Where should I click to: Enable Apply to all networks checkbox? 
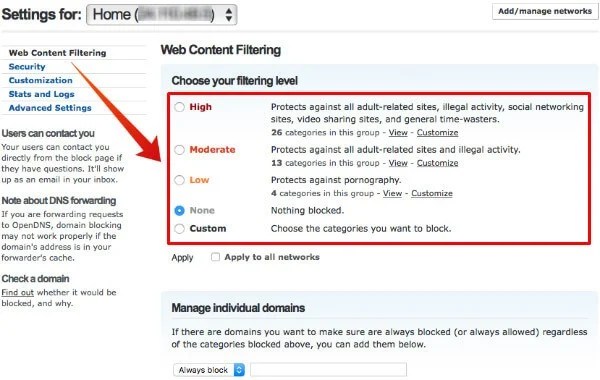click(215, 257)
